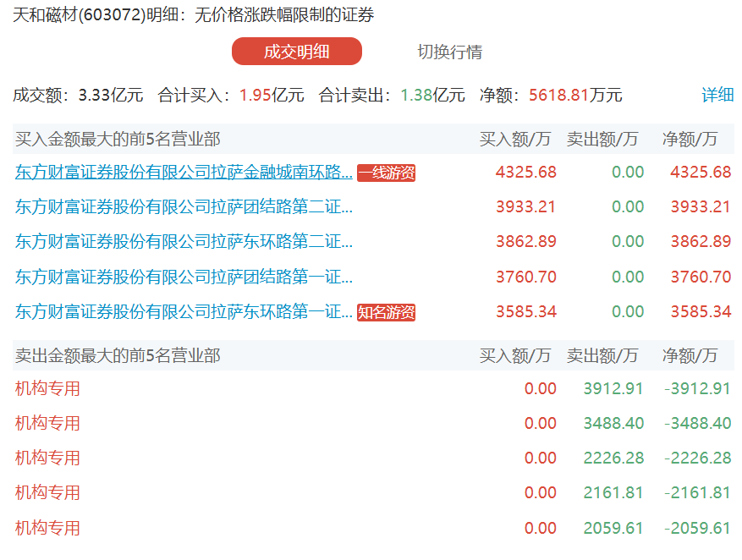Click the net value -3912.91

click(697, 388)
